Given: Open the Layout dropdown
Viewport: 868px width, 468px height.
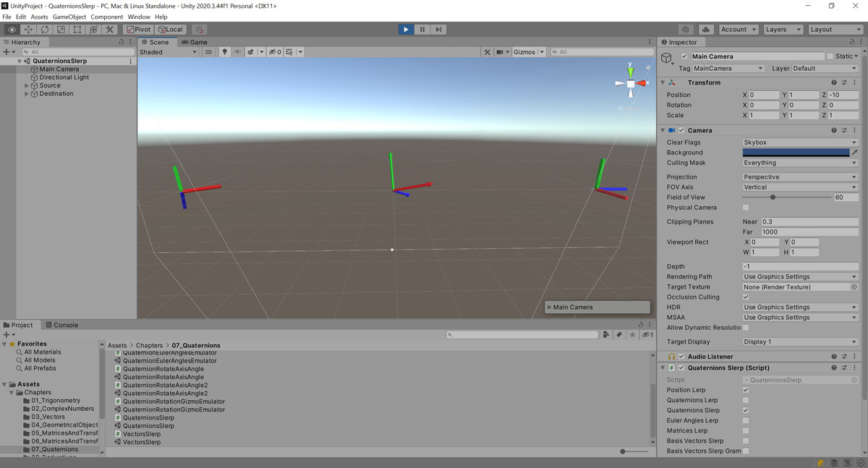Looking at the screenshot, I should pyautogui.click(x=835, y=30).
